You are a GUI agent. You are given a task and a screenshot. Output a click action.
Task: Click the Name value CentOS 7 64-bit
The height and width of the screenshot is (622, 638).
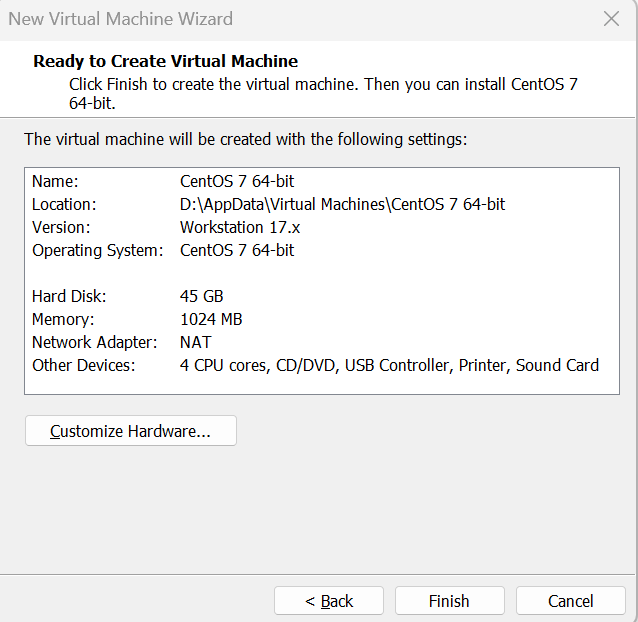click(237, 181)
